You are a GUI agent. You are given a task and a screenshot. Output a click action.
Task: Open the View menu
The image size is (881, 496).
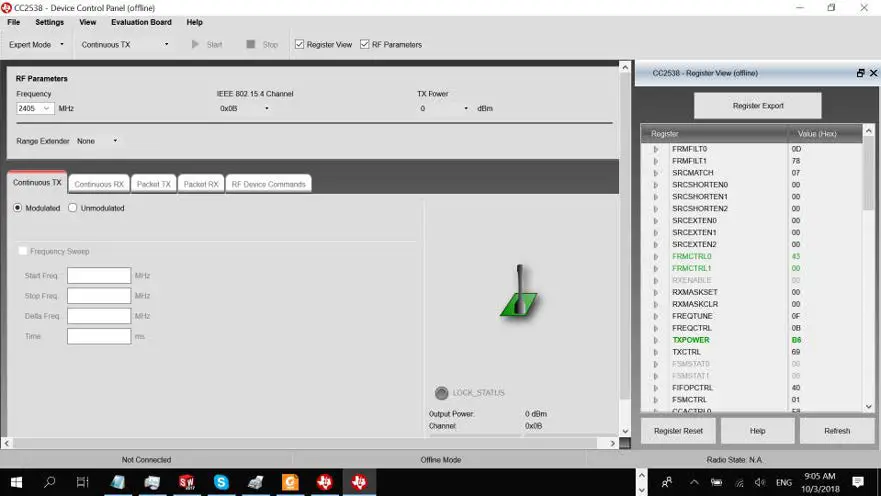point(88,22)
